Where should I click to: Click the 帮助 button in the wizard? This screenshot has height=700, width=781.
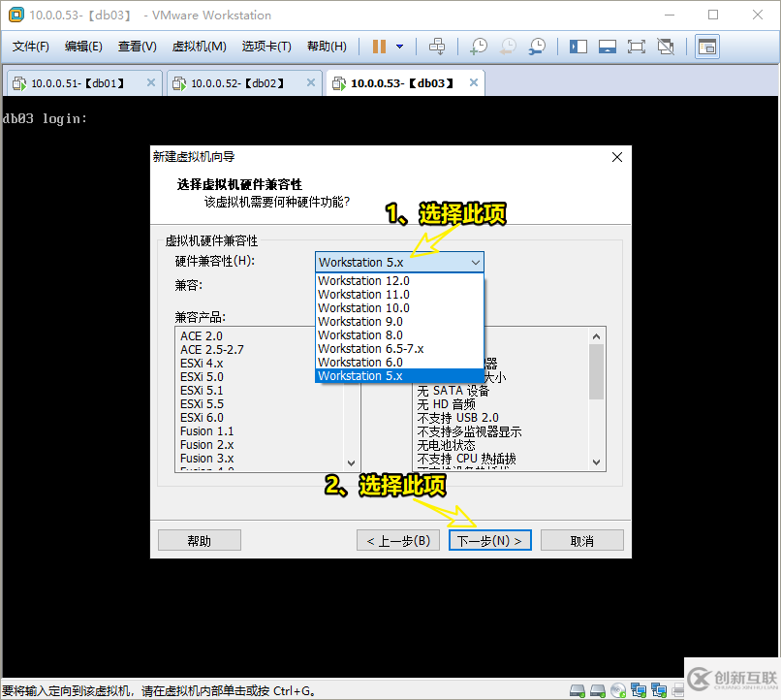[200, 541]
